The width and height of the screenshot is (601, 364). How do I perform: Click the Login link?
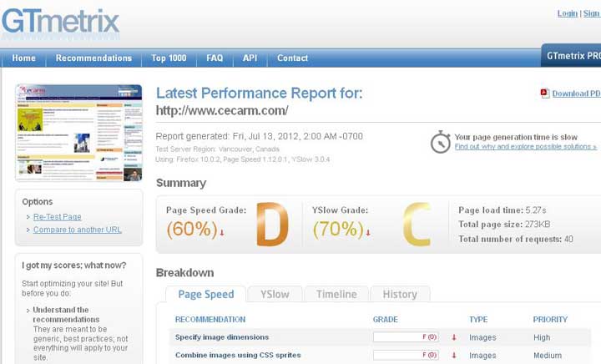[x=567, y=13]
